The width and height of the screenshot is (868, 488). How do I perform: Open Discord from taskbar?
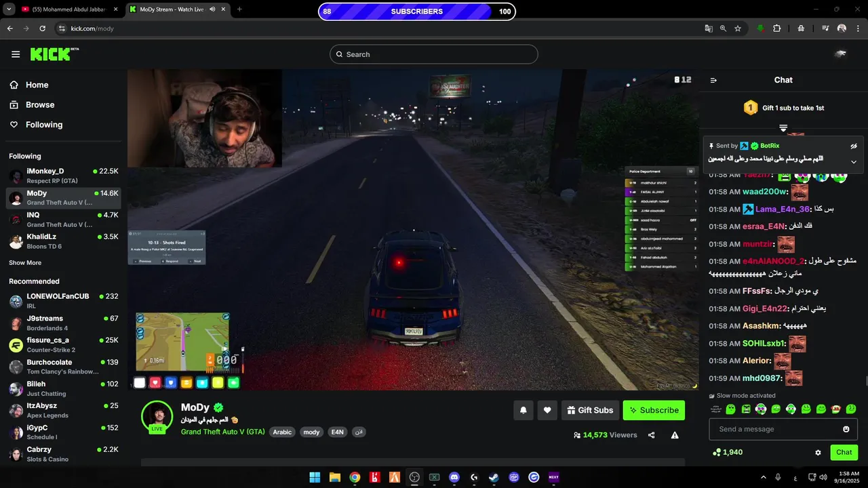454,477
